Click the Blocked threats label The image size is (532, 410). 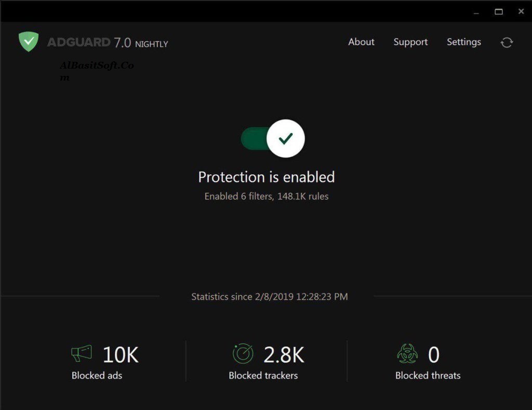(x=428, y=375)
